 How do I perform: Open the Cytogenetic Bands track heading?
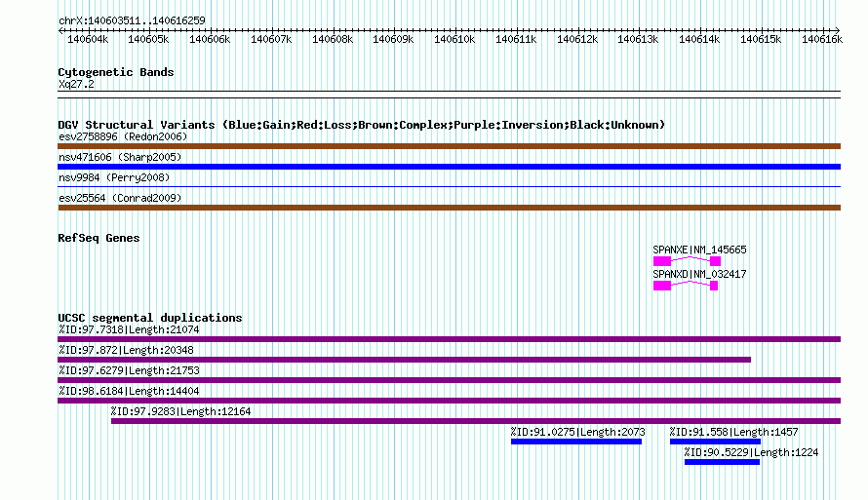116,72
